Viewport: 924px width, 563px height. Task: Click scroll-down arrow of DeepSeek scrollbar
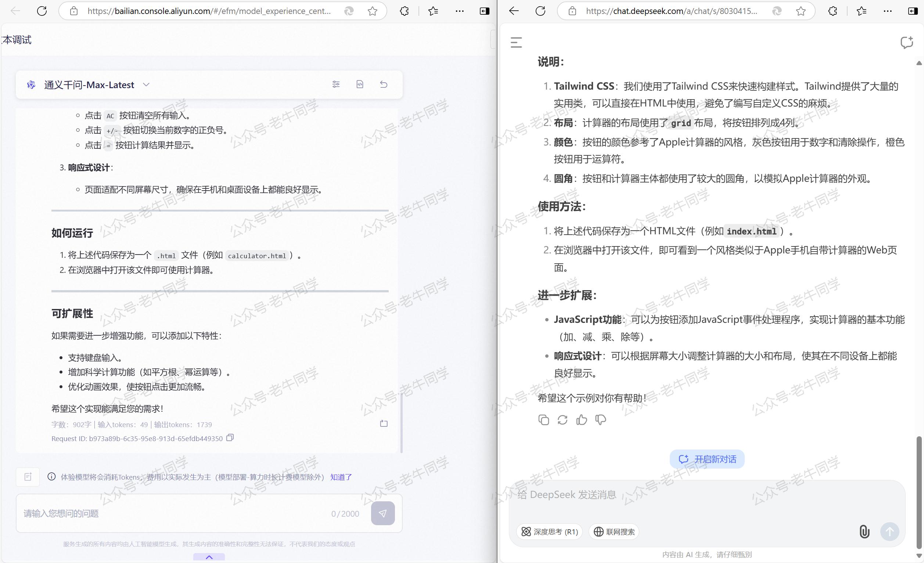[x=919, y=556]
